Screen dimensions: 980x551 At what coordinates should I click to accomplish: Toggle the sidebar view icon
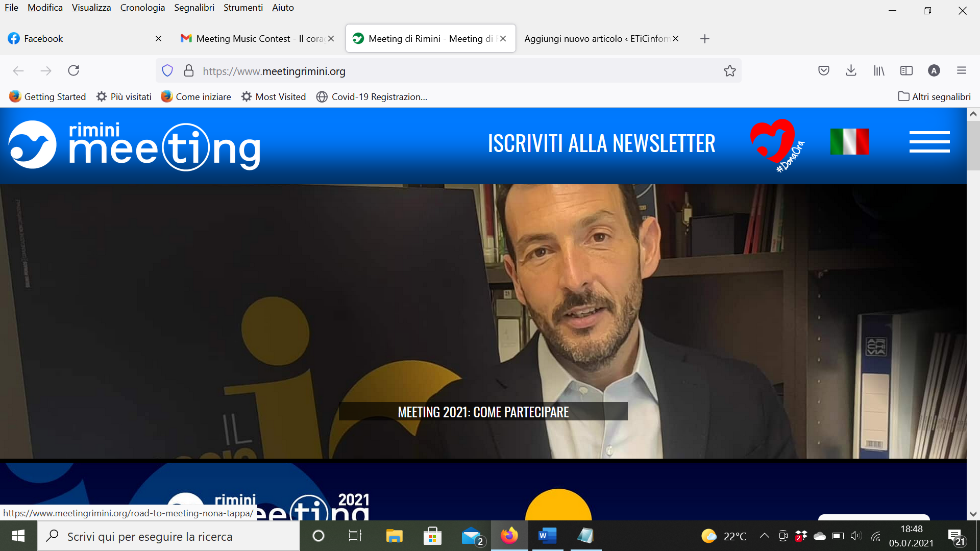coord(906,70)
